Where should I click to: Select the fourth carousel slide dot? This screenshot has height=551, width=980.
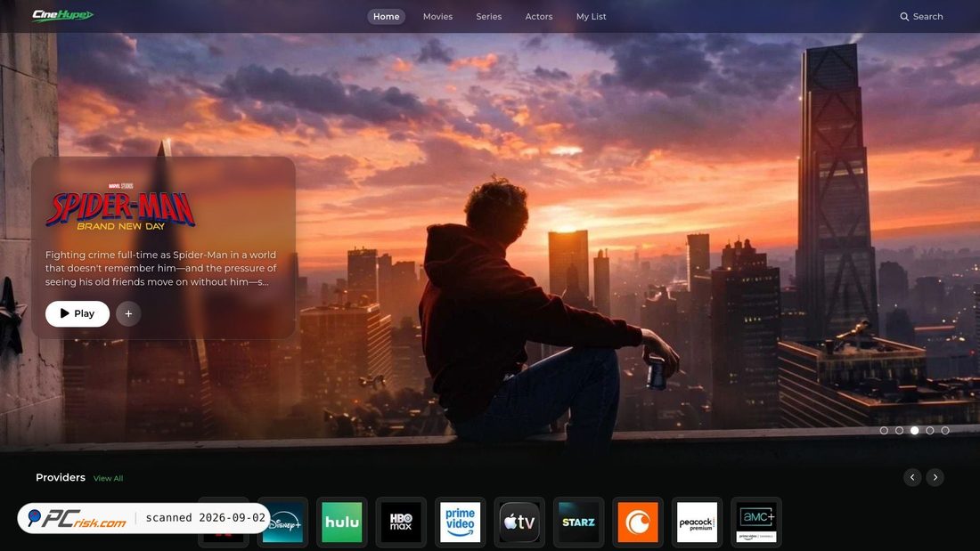930,431
